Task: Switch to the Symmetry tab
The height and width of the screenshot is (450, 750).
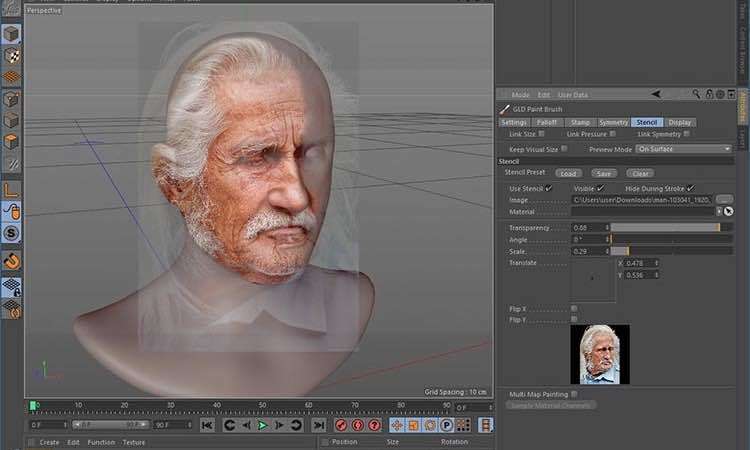Action: (613, 122)
